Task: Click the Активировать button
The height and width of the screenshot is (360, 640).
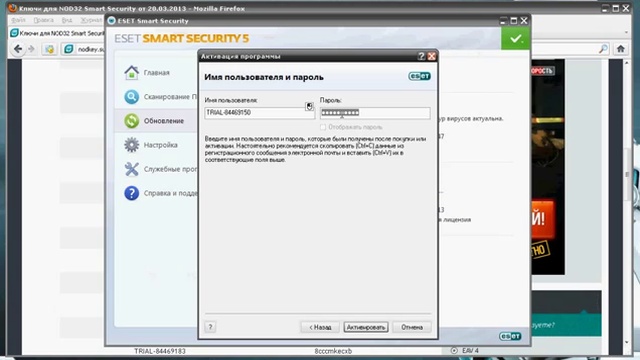Action: [366, 327]
